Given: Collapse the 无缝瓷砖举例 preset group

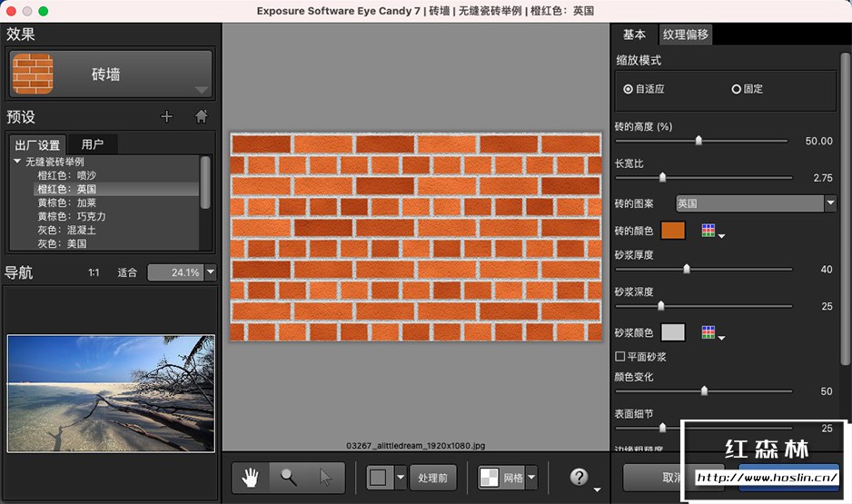Looking at the screenshot, I should [x=17, y=162].
